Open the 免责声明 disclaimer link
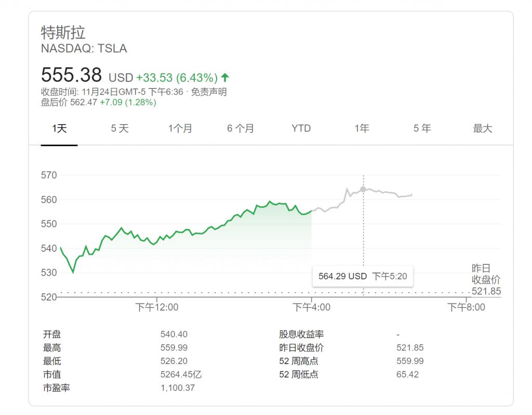Image resolution: width=532 pixels, height=415 pixels. pos(209,92)
